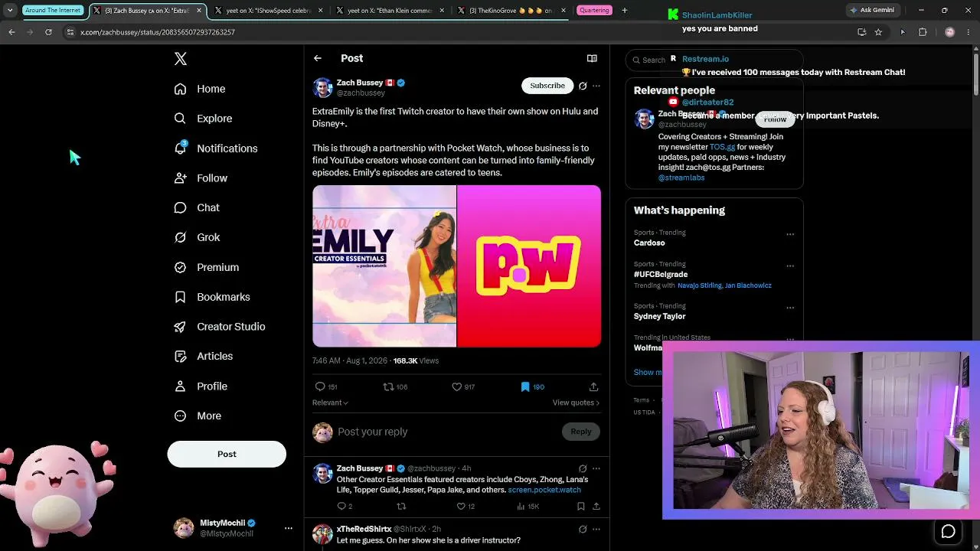
Task: Click Zach Bussey's avatar on main post
Action: click(322, 87)
